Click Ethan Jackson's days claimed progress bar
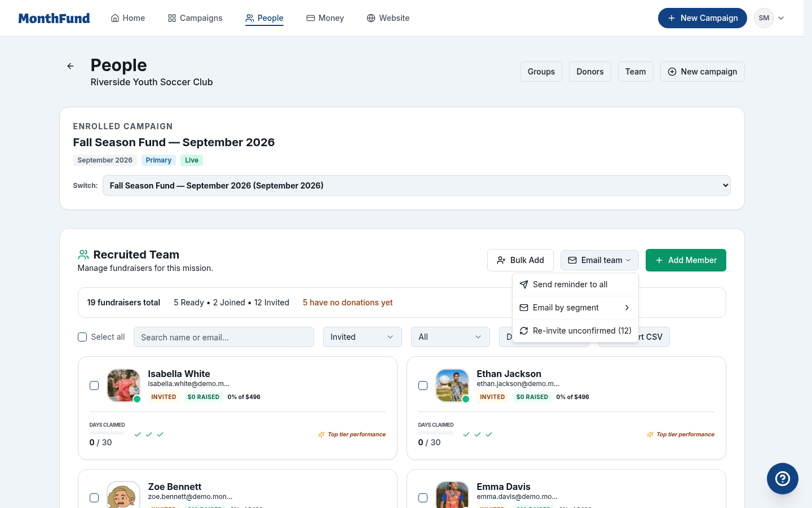The height and width of the screenshot is (508, 812). pyautogui.click(x=436, y=433)
